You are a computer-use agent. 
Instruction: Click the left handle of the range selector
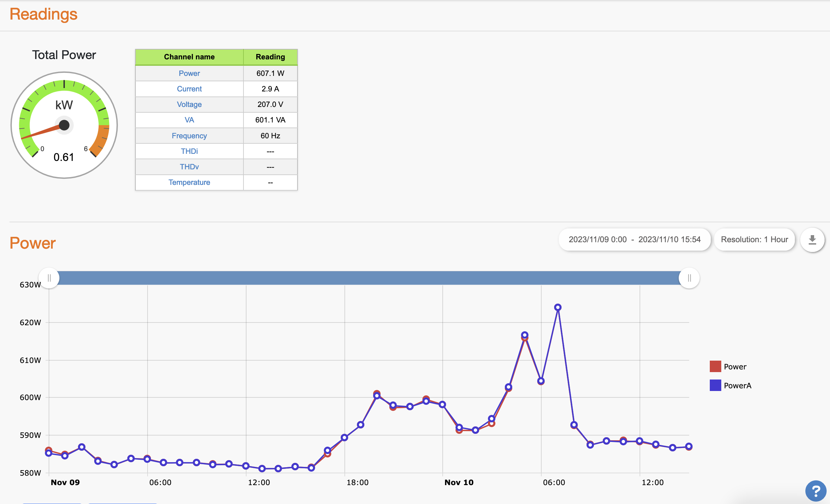[49, 278]
